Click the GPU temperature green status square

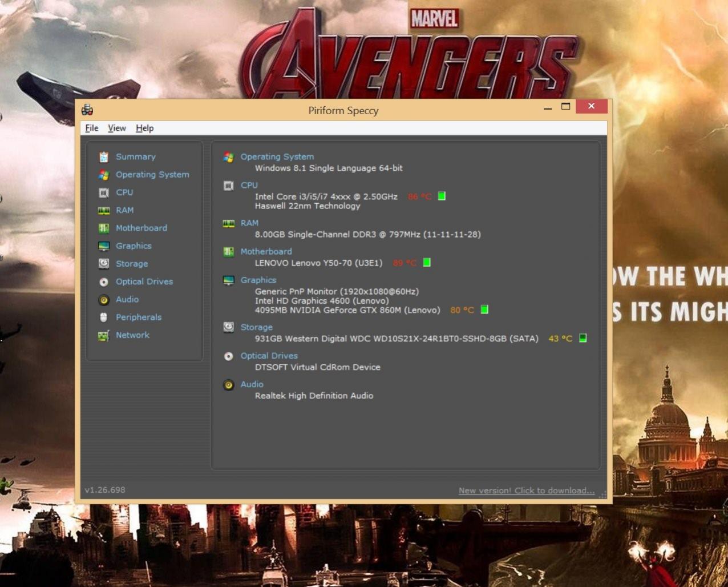[x=484, y=309]
